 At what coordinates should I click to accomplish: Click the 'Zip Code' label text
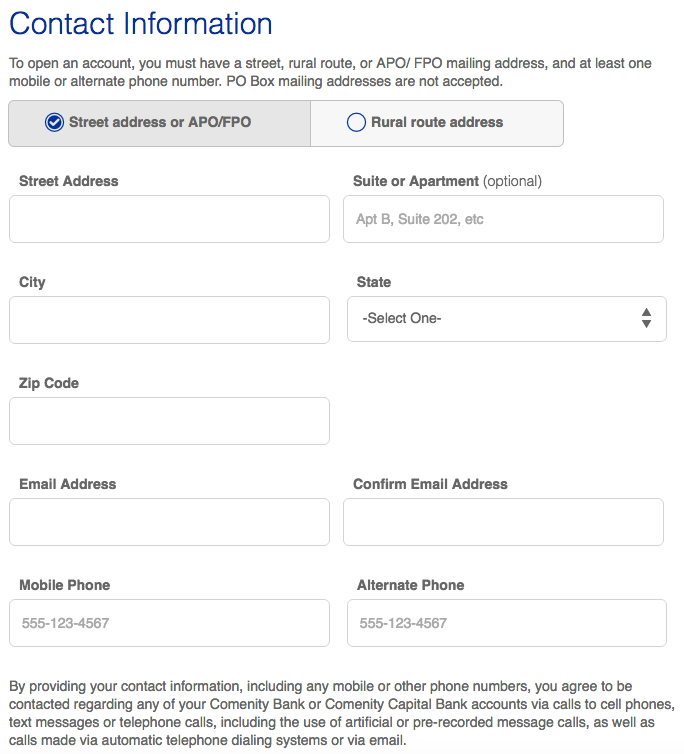[x=49, y=383]
